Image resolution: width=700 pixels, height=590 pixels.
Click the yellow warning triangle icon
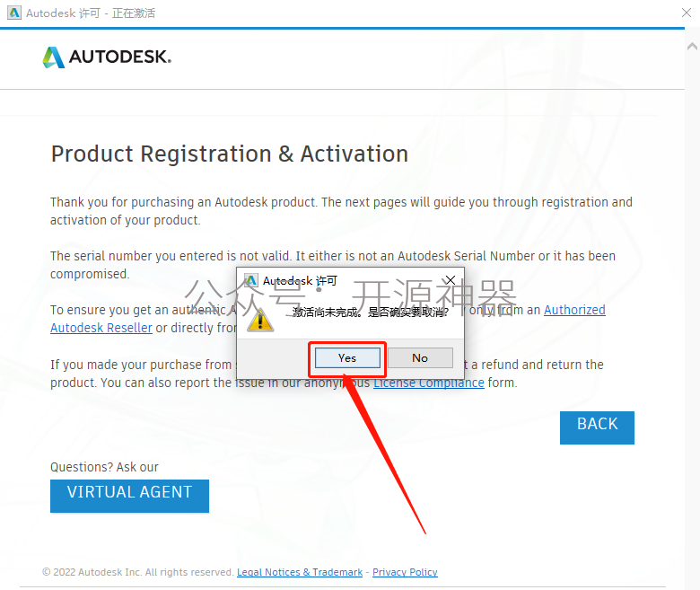260,320
